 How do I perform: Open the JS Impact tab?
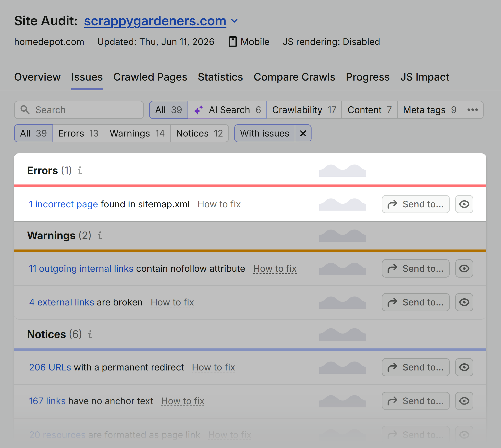click(x=425, y=77)
